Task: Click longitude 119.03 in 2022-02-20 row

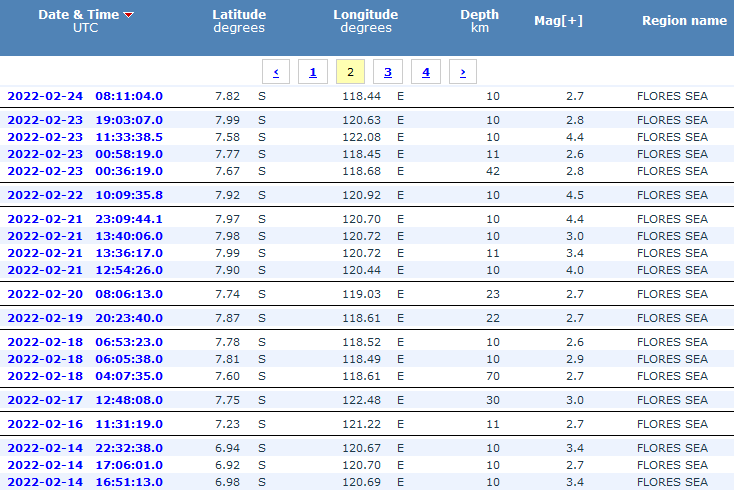Action: pyautogui.click(x=361, y=294)
